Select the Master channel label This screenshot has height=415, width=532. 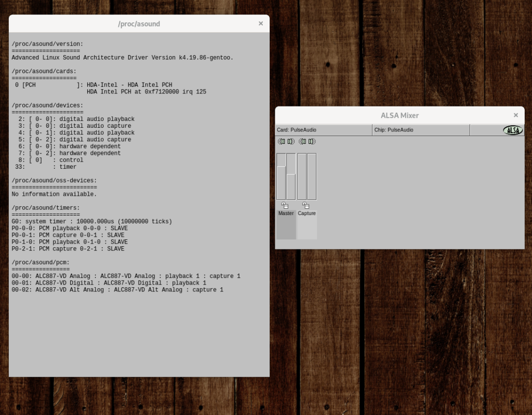pos(286,213)
